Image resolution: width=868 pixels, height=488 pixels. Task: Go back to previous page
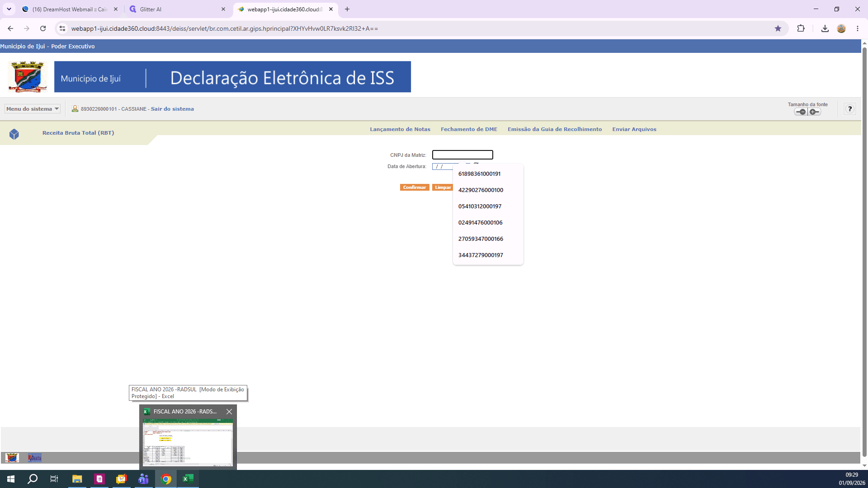[10, 28]
